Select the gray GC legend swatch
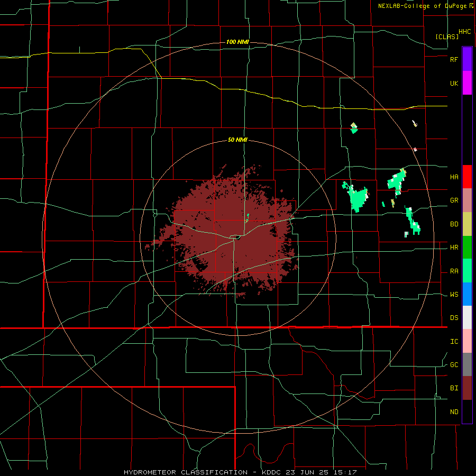 click(x=467, y=364)
